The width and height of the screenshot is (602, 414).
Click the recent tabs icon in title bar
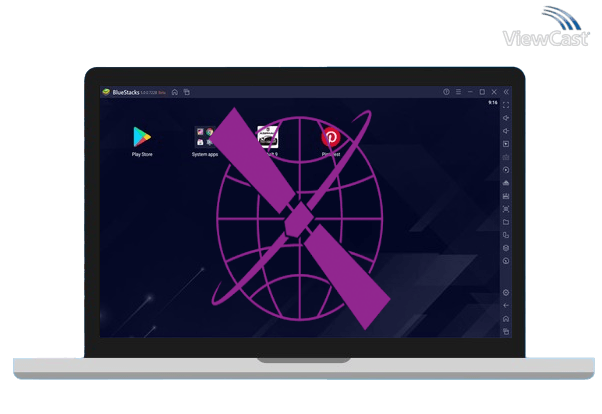click(x=186, y=92)
